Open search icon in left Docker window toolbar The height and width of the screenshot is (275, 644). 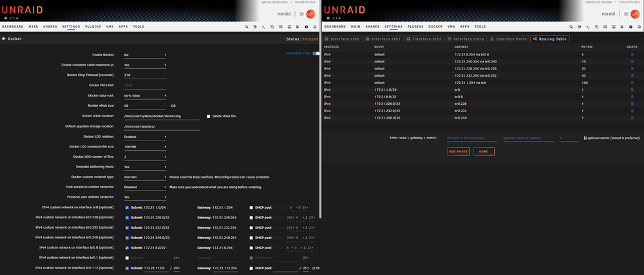pyautogui.click(x=247, y=26)
